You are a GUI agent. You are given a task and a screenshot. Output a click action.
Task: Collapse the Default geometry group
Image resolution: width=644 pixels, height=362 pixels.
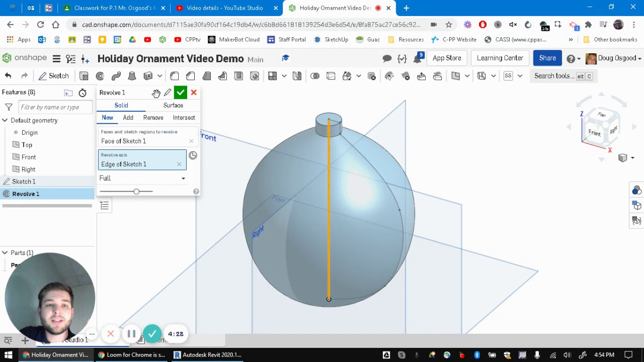[x=5, y=121]
